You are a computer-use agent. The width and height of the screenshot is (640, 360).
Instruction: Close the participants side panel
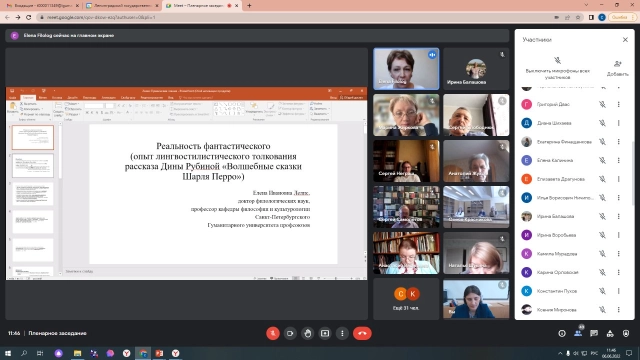(x=625, y=40)
